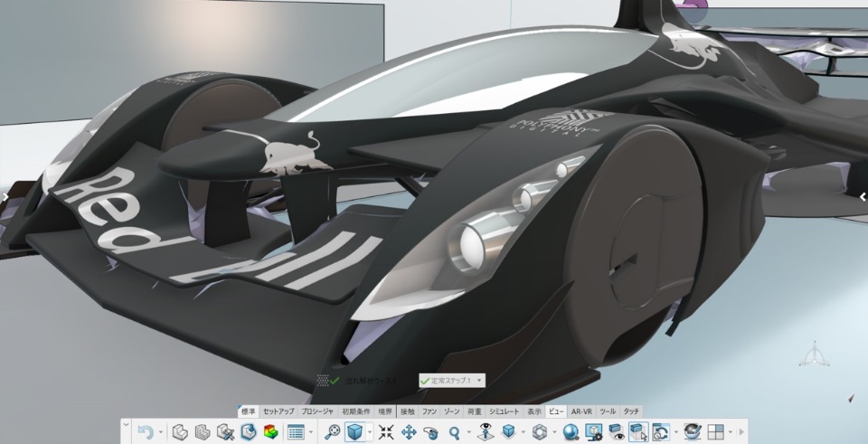Open dropdown beside the window refresh icon

coord(676,432)
